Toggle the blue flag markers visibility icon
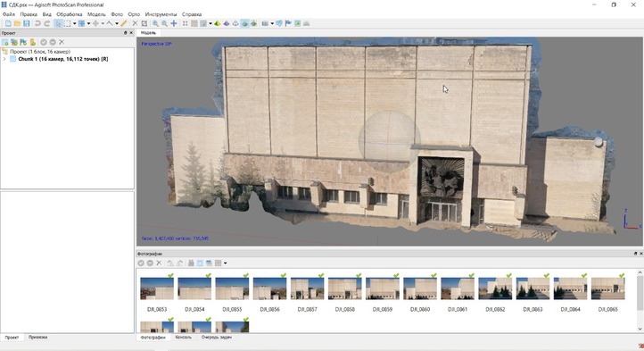 click(288, 23)
